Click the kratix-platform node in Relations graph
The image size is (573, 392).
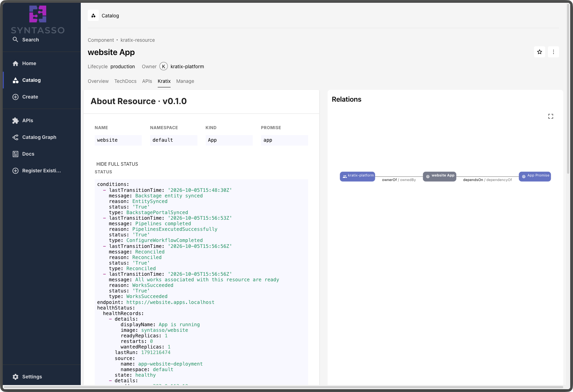(358, 176)
